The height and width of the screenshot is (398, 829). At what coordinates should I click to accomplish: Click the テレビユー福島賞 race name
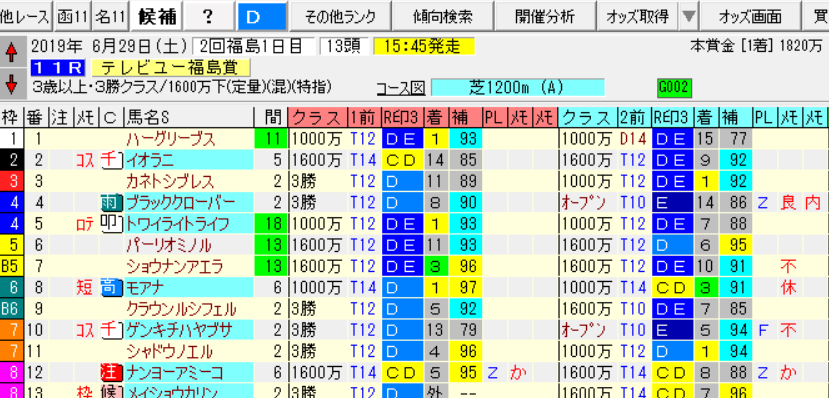point(170,68)
